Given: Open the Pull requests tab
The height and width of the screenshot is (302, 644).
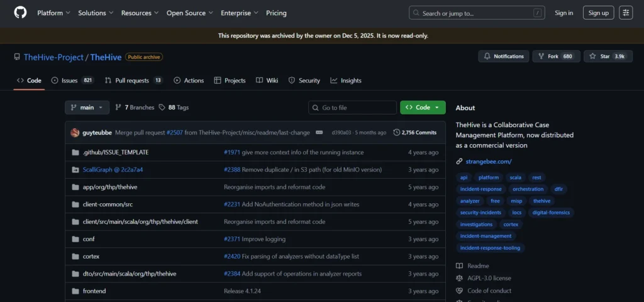Looking at the screenshot, I should tap(134, 81).
